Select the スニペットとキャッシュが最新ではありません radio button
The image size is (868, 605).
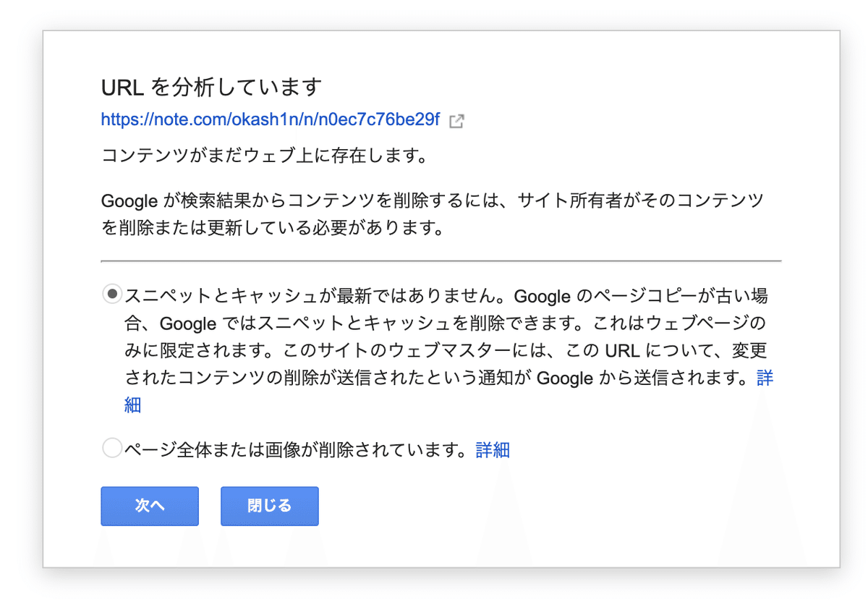(x=112, y=295)
